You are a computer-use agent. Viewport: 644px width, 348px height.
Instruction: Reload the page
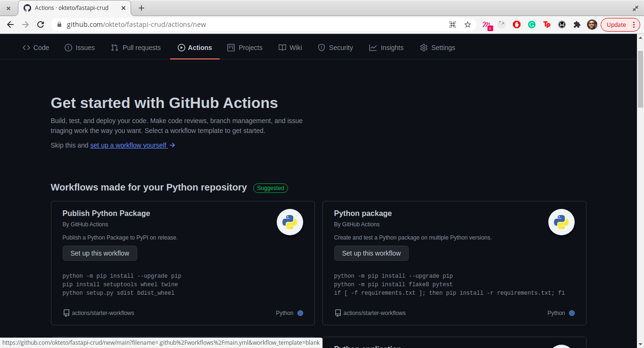[41, 25]
